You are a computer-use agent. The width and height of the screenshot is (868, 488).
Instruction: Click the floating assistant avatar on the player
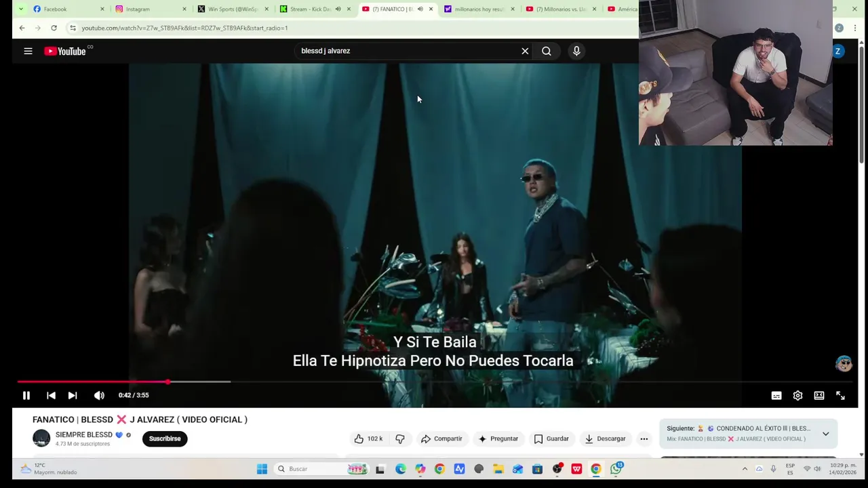pyautogui.click(x=844, y=363)
